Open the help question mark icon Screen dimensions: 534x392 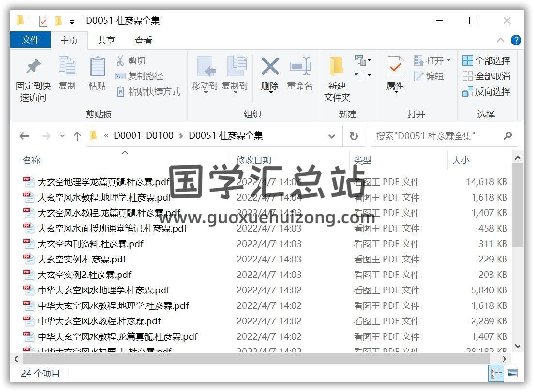[516, 40]
